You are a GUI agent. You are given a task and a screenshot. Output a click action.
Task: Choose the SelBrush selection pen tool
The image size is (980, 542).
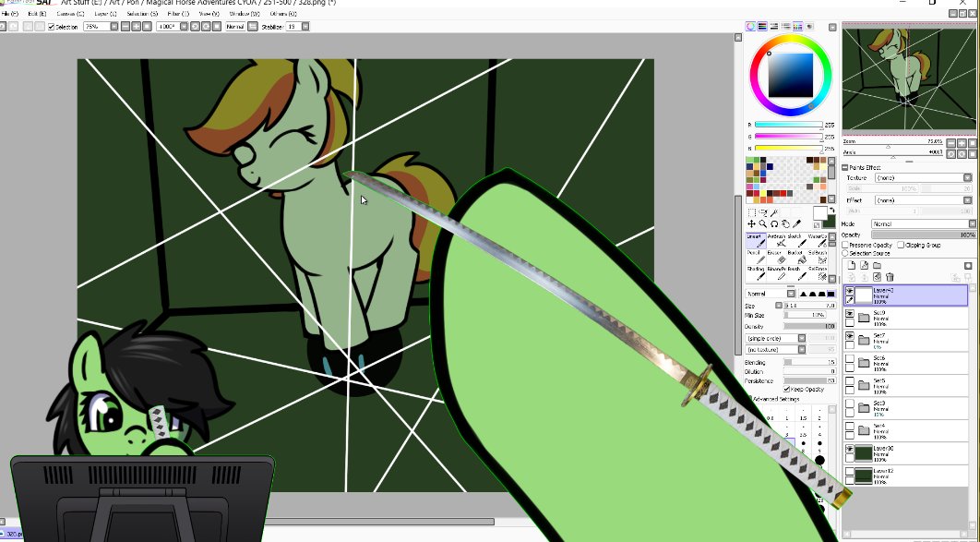pos(818,257)
